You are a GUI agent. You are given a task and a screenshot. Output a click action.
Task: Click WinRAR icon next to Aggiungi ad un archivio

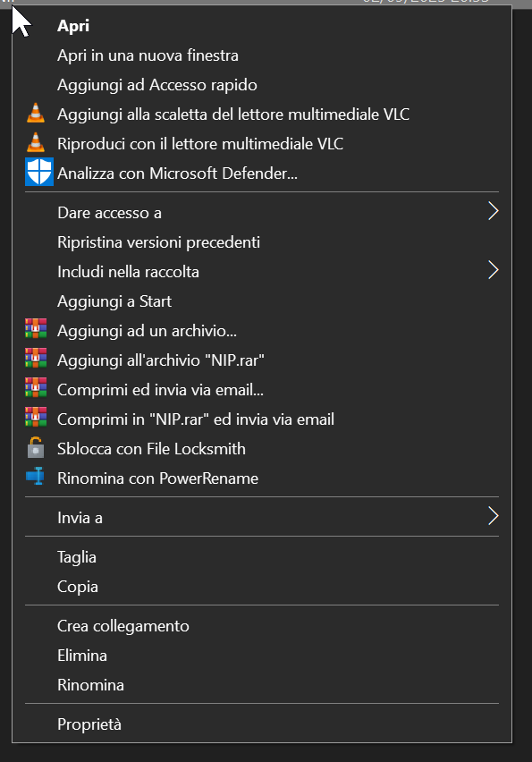(36, 329)
